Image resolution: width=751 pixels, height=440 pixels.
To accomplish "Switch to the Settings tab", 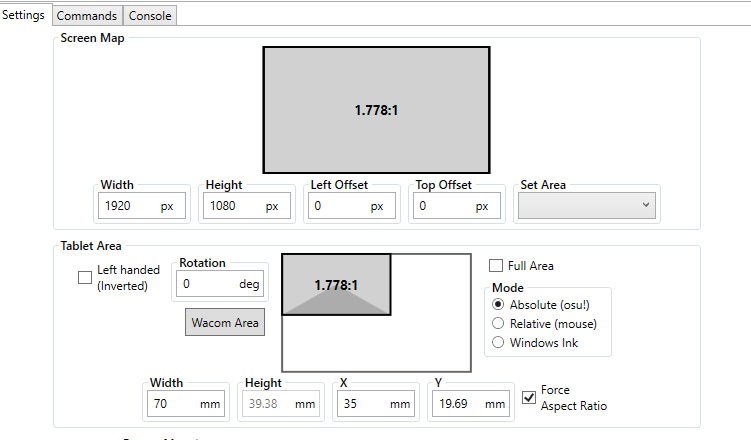I will 23,15.
